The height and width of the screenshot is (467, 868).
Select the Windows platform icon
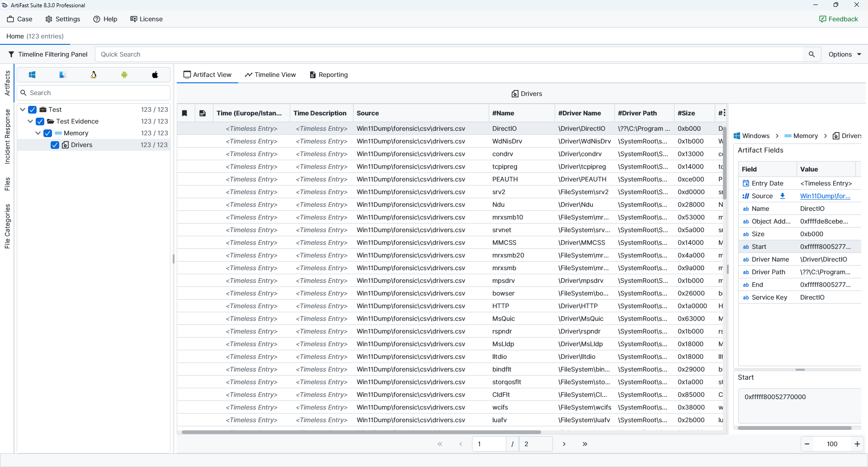(32, 75)
